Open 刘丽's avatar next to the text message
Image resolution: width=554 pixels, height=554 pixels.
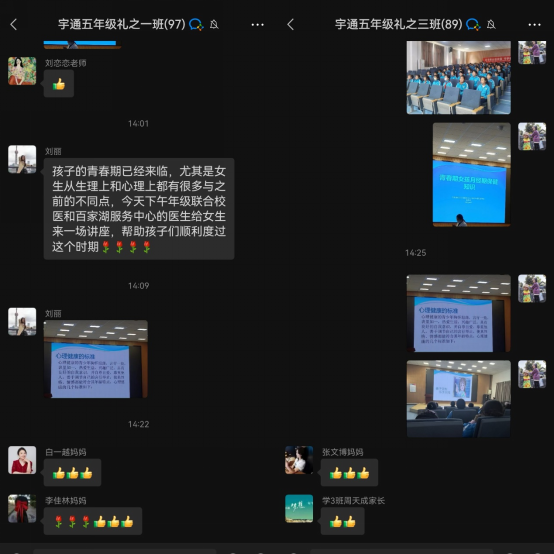tap(22, 159)
